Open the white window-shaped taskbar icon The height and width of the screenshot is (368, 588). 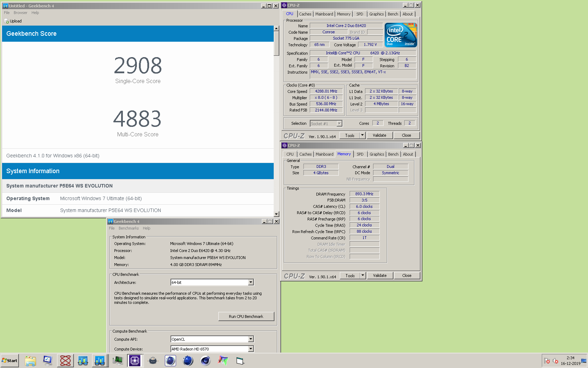click(x=240, y=361)
